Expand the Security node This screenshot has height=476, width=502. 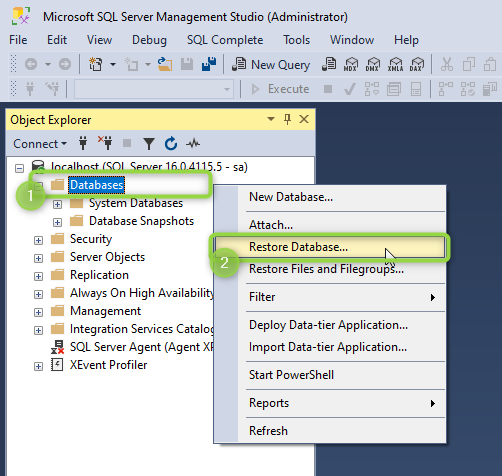pyautogui.click(x=38, y=240)
